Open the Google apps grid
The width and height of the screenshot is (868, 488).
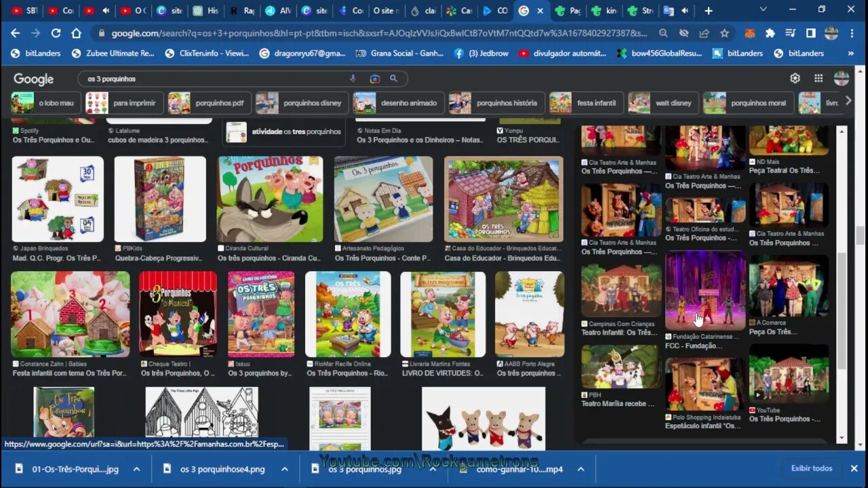coord(818,79)
